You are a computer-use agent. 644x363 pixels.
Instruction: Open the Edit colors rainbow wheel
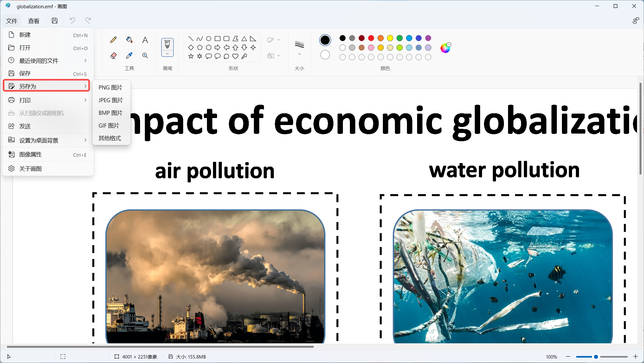446,48
